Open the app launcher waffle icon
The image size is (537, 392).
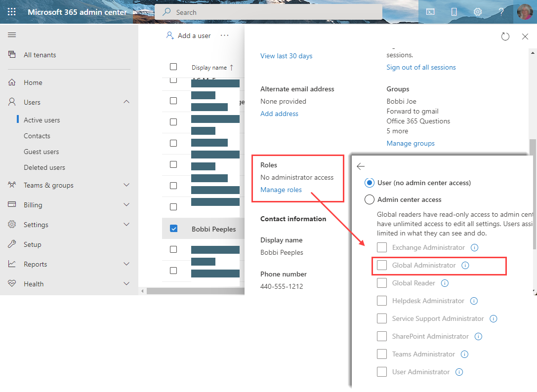pos(12,12)
